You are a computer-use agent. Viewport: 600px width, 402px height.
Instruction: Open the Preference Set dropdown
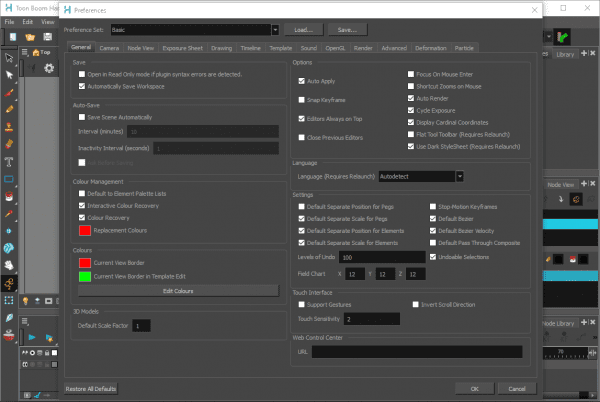coord(275,30)
